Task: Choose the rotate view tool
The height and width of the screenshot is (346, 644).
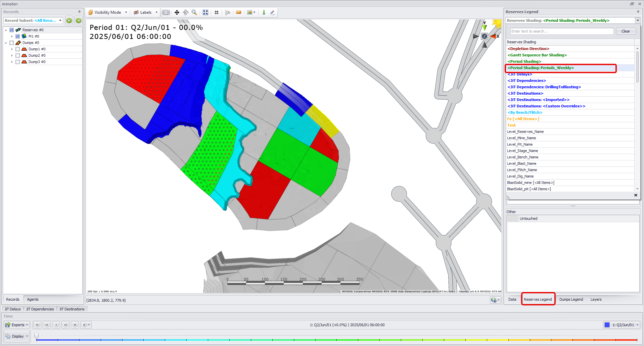Action: [186, 12]
